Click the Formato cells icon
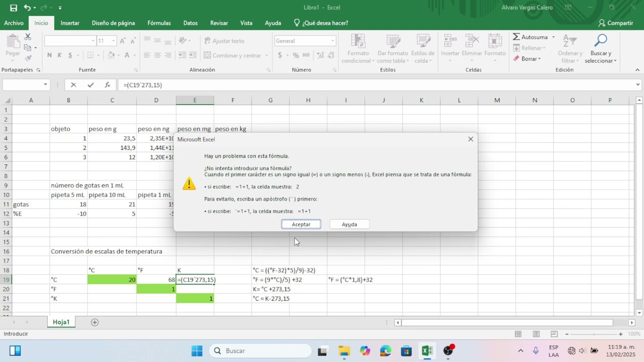 tap(495, 41)
